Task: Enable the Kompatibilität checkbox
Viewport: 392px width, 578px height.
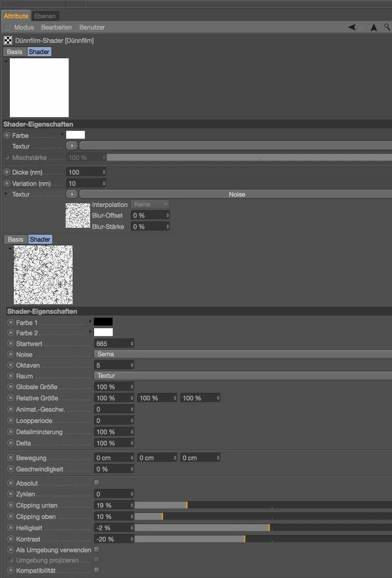Action: pyautogui.click(x=97, y=570)
